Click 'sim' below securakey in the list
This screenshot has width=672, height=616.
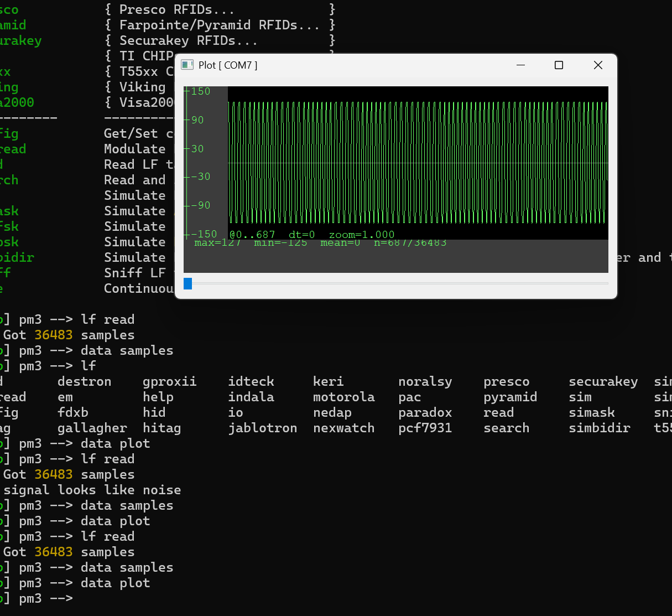point(580,397)
